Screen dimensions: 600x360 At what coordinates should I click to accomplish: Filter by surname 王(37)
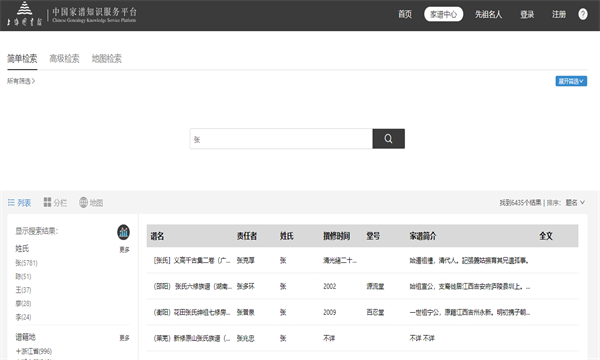[23, 290]
